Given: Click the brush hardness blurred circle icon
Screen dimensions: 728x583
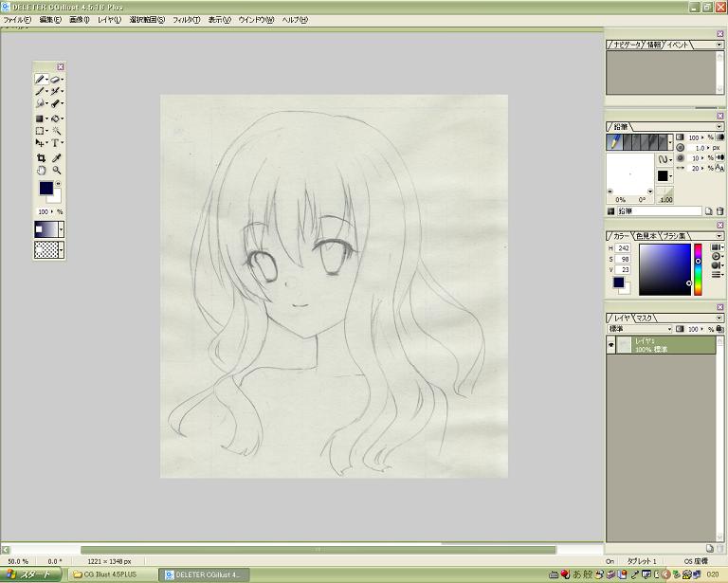Looking at the screenshot, I should click(681, 157).
